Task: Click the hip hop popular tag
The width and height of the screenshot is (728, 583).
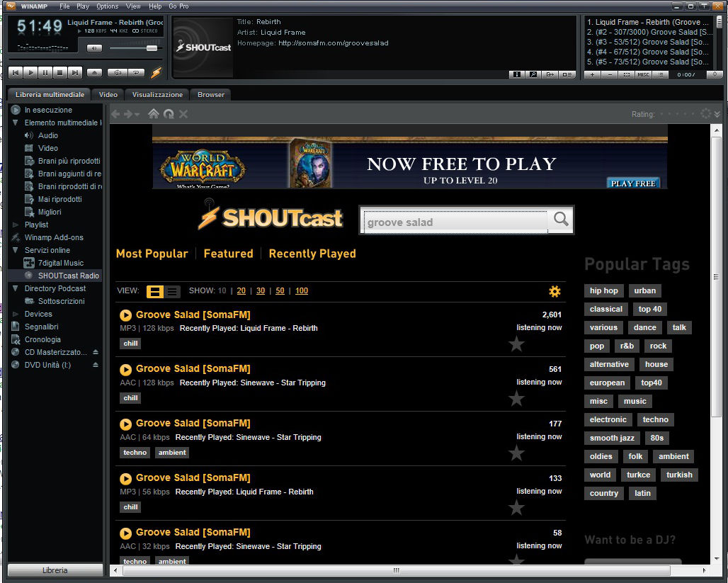Action: [x=603, y=291]
